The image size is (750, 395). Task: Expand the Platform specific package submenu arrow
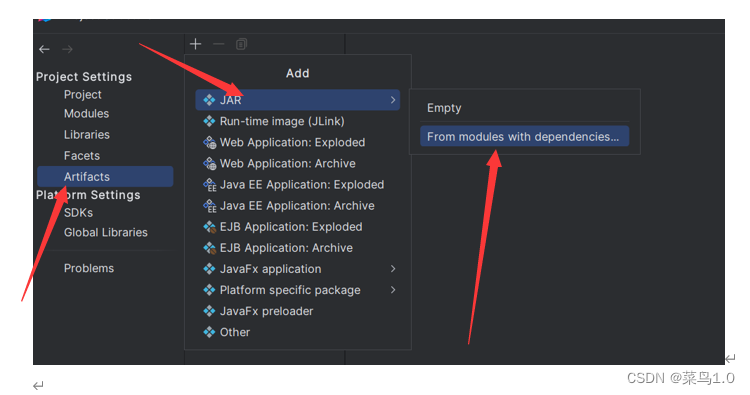pyautogui.click(x=393, y=290)
